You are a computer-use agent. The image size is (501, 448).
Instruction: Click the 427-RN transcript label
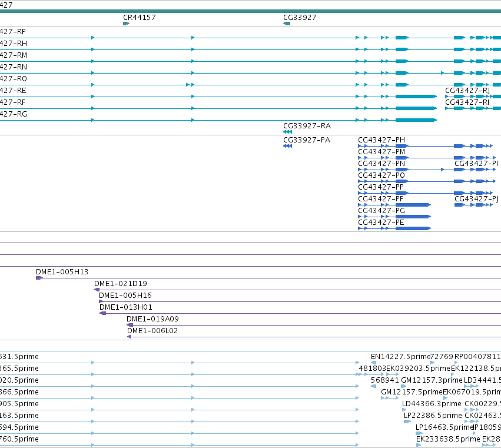tap(14, 67)
